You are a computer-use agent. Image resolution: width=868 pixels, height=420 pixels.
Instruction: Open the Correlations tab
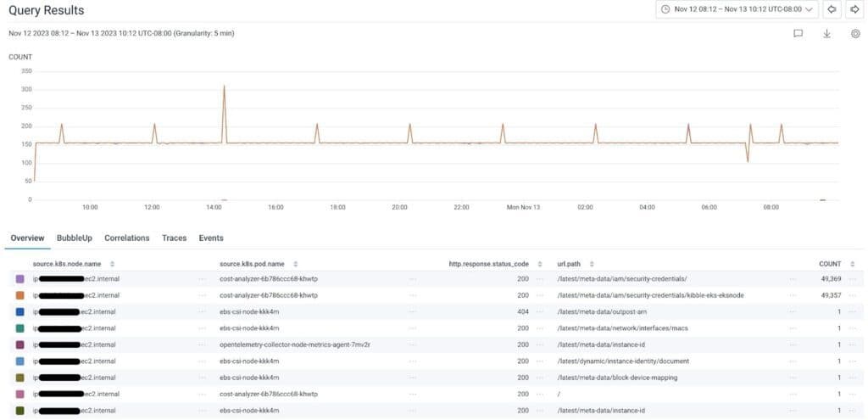(x=126, y=238)
